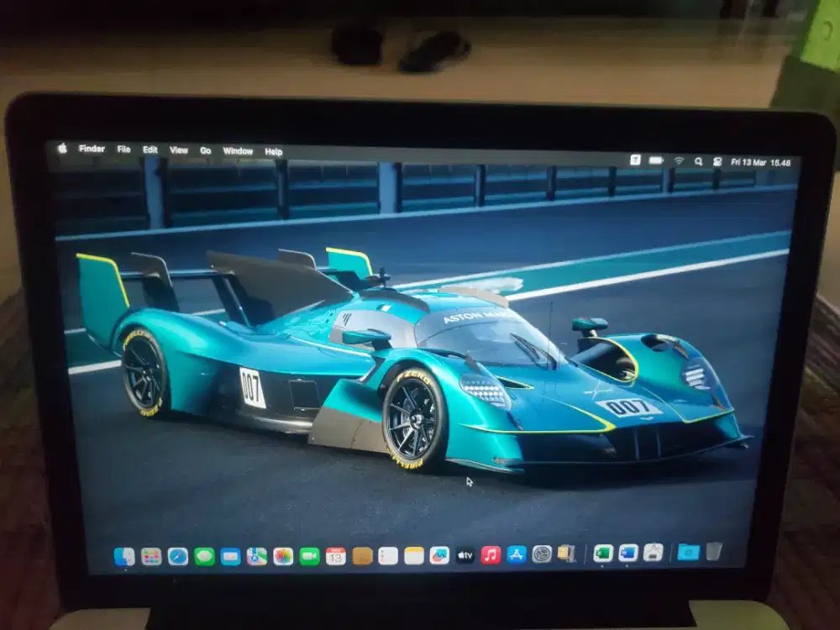Image resolution: width=840 pixels, height=630 pixels.
Task: Open the Mail app in dock
Action: [x=230, y=556]
